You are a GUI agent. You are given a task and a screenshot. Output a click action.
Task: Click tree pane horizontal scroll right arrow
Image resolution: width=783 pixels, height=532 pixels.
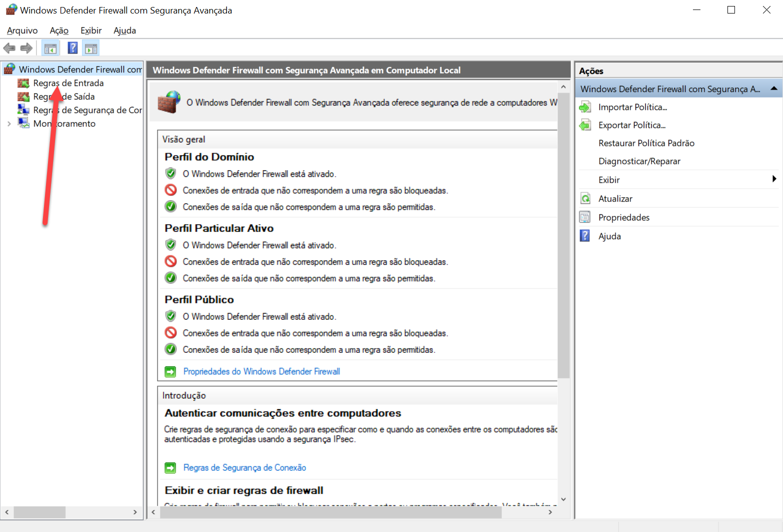pyautogui.click(x=135, y=512)
